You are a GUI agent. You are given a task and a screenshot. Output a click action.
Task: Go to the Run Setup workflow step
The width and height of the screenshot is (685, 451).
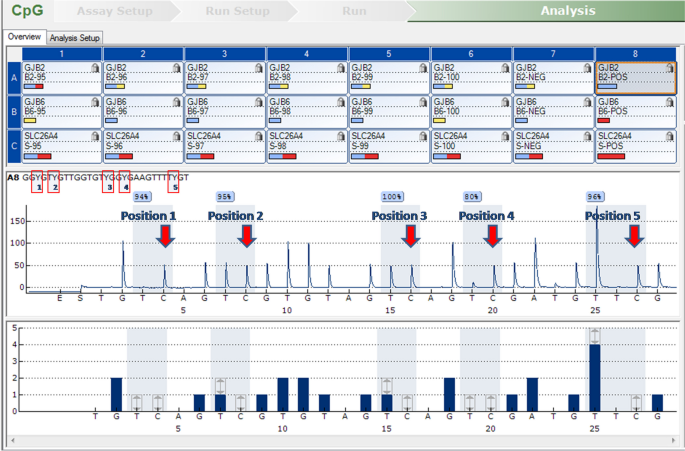[238, 11]
